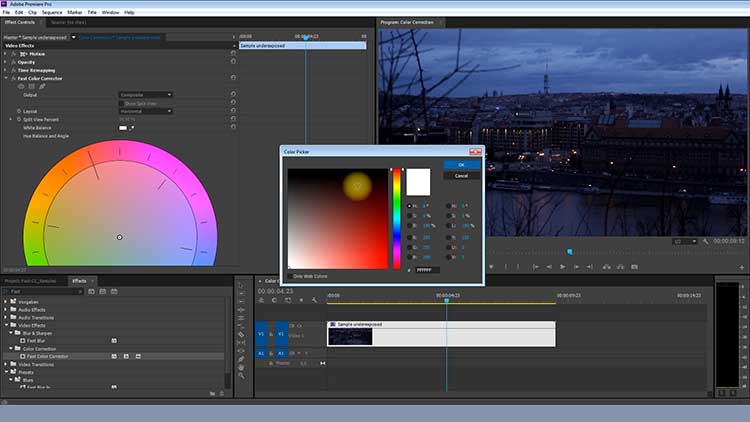750x422 pixels.
Task: Select the Rate Stretch tool in Tools panel
Action: coord(242,326)
